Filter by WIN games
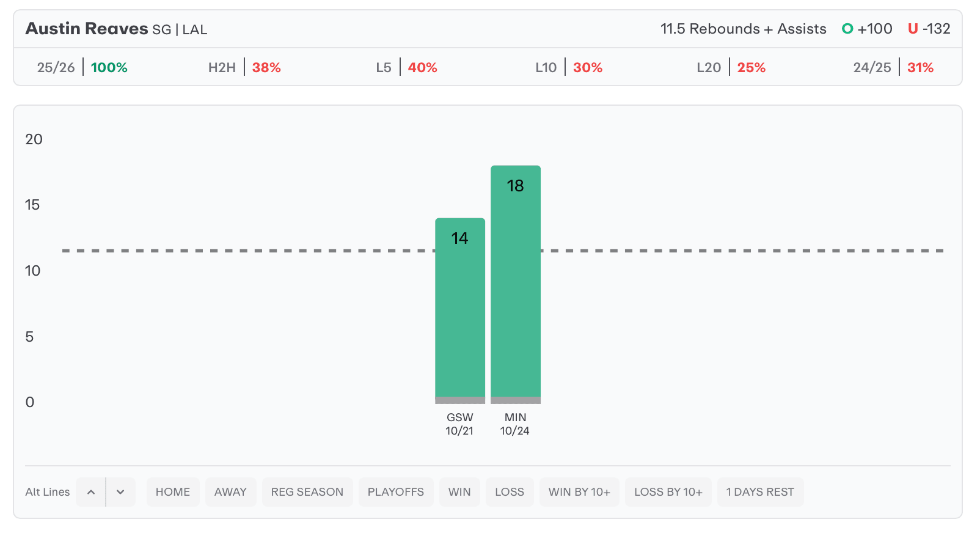The height and width of the screenshot is (533, 980). pyautogui.click(x=459, y=492)
